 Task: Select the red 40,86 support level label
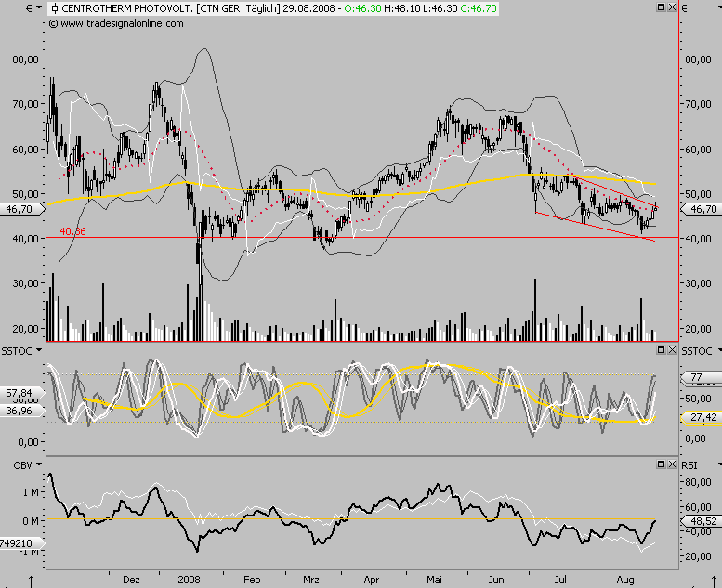[x=72, y=231]
